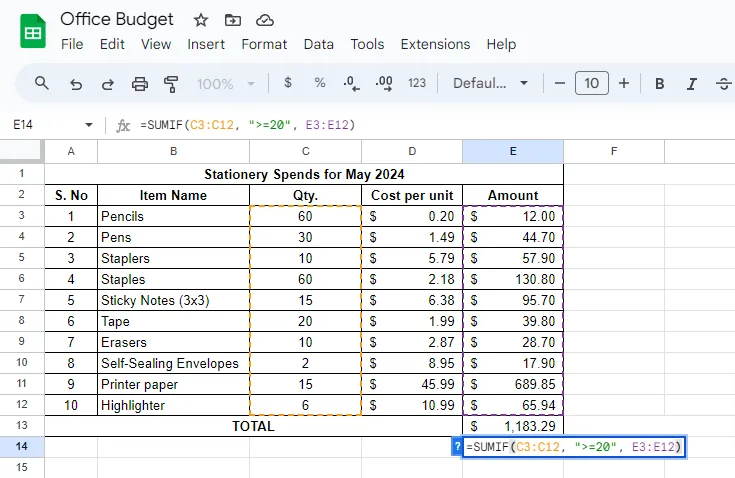The height and width of the screenshot is (478, 735).
Task: Toggle strikethrough formatting
Action: (x=724, y=84)
